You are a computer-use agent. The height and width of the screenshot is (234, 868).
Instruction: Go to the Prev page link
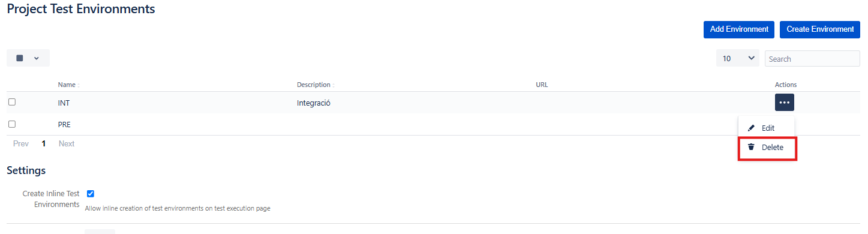pyautogui.click(x=21, y=144)
